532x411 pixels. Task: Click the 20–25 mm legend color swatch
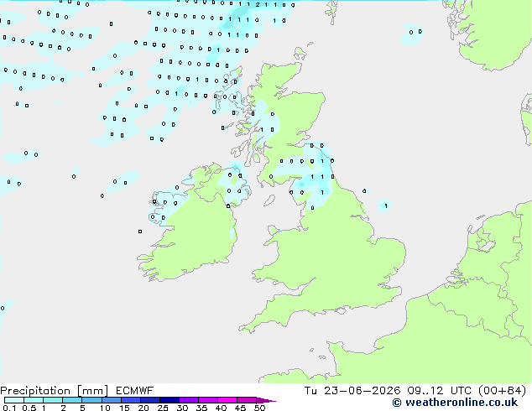[149, 400]
